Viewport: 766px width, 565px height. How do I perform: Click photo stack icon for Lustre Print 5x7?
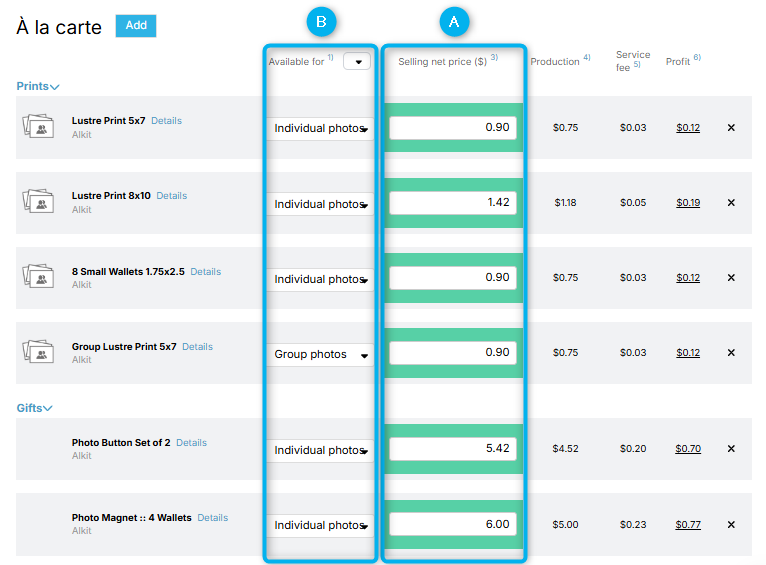coord(38,126)
